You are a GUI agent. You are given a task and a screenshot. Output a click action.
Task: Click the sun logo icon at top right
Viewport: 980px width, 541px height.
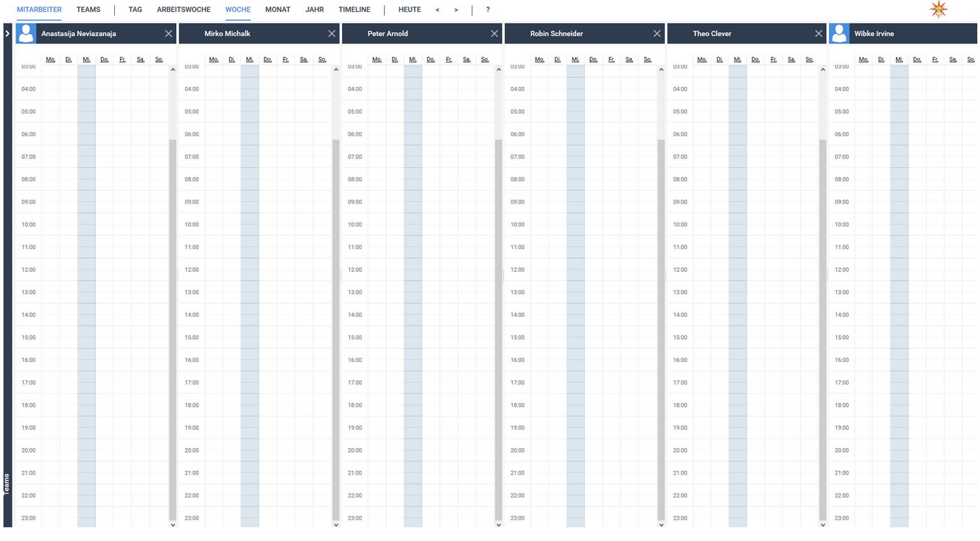[938, 10]
